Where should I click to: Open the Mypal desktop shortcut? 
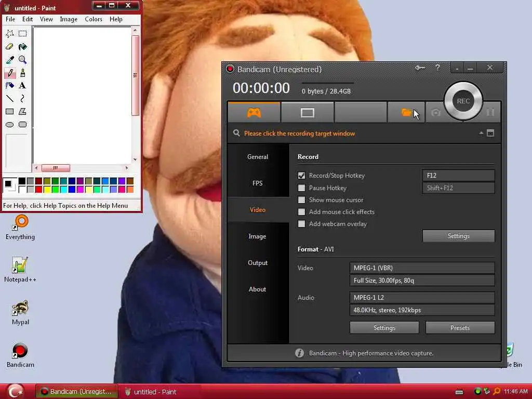click(x=20, y=312)
